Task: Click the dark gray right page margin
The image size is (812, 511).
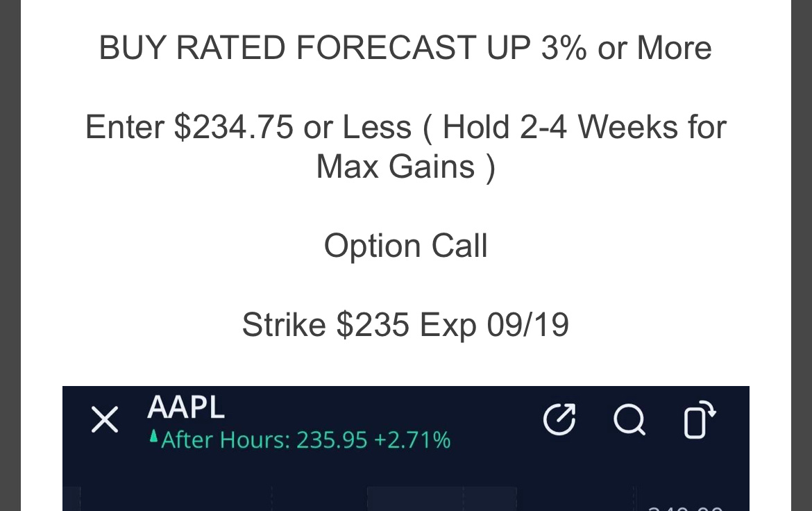Action: 802,255
